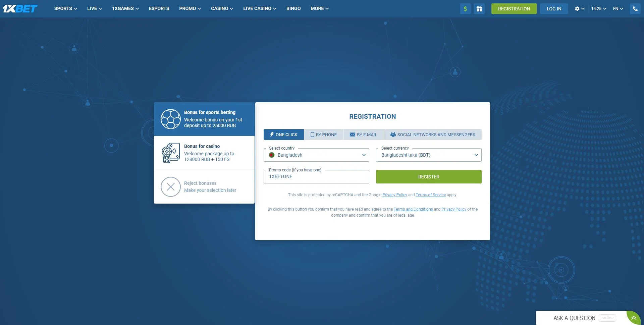Open the Terms and Conditions link
Viewport: 644px width, 325px height.
pos(413,209)
